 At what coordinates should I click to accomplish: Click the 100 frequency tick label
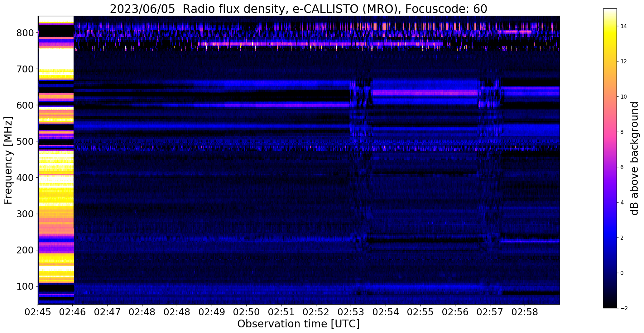tap(25, 286)
